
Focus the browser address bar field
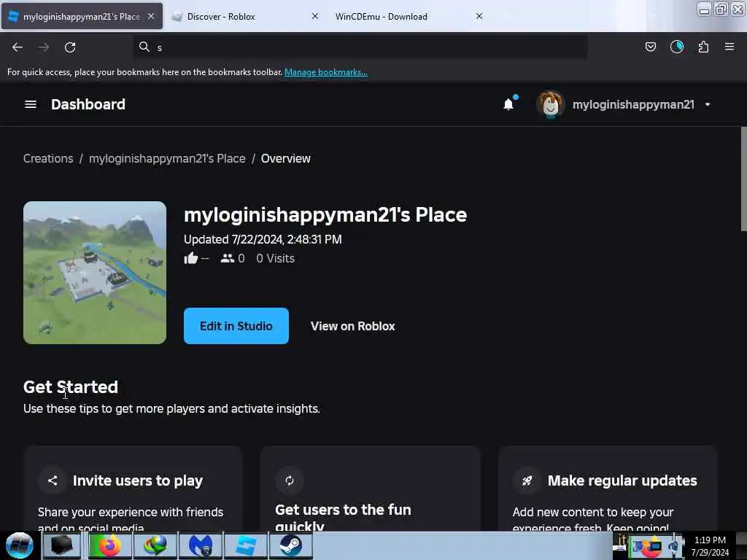click(360, 47)
